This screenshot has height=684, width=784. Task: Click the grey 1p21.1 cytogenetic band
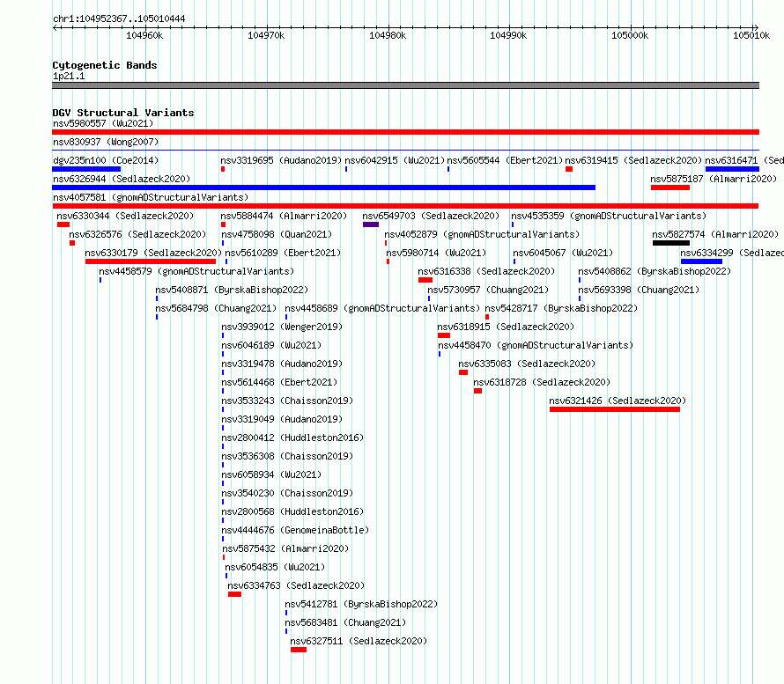click(405, 85)
